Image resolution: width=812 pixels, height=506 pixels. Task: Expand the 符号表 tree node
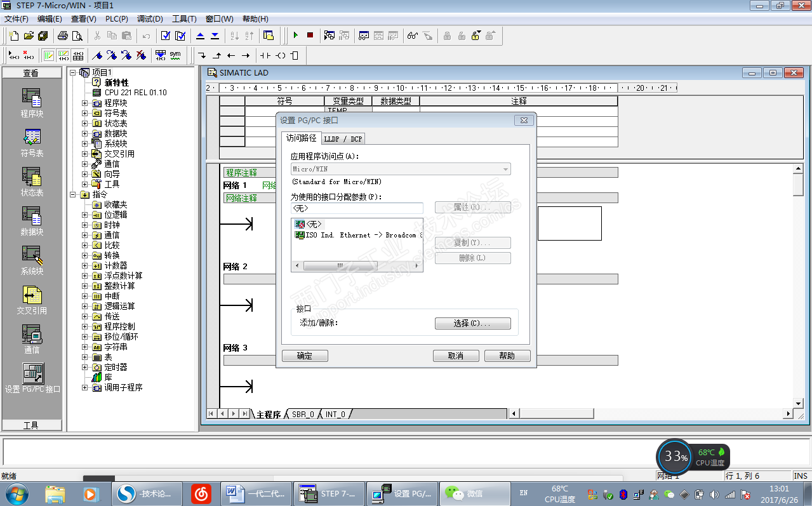tap(85, 113)
